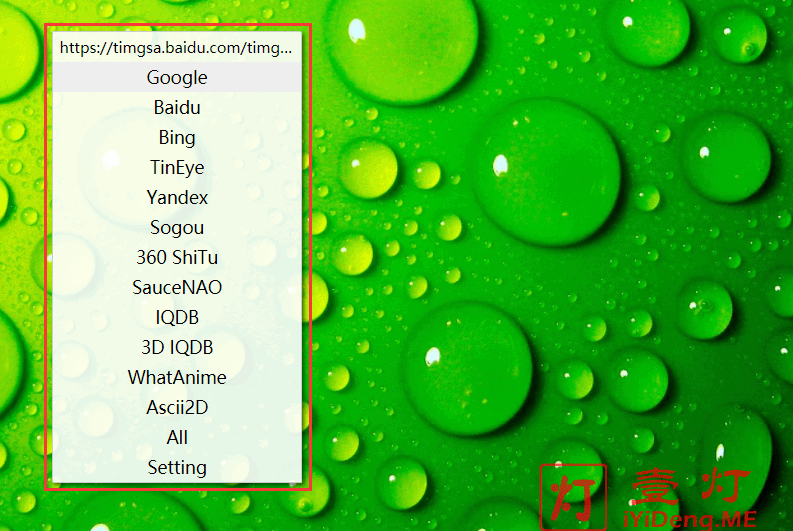Click the IQDB menu item
This screenshot has height=531, width=793.
pyautogui.click(x=177, y=318)
